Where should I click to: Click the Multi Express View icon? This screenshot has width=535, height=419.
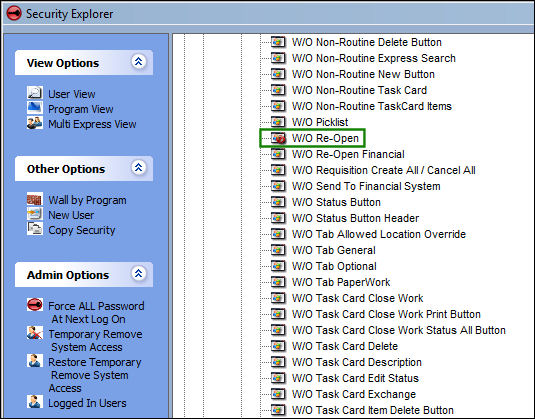tap(35, 123)
